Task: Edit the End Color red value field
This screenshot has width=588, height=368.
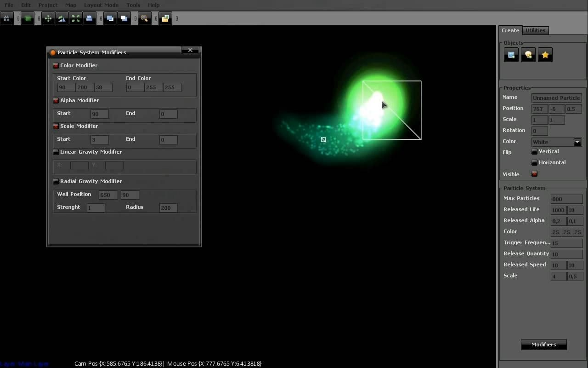Action: coord(135,87)
